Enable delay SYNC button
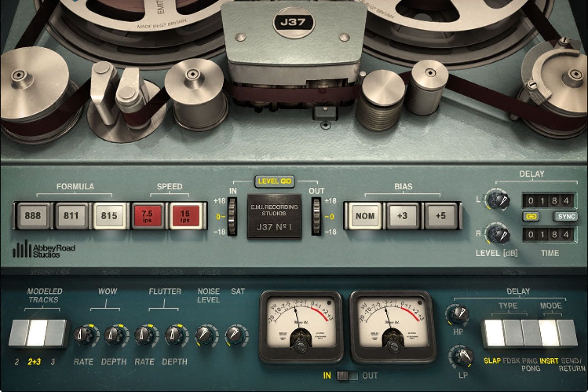 coord(566,217)
